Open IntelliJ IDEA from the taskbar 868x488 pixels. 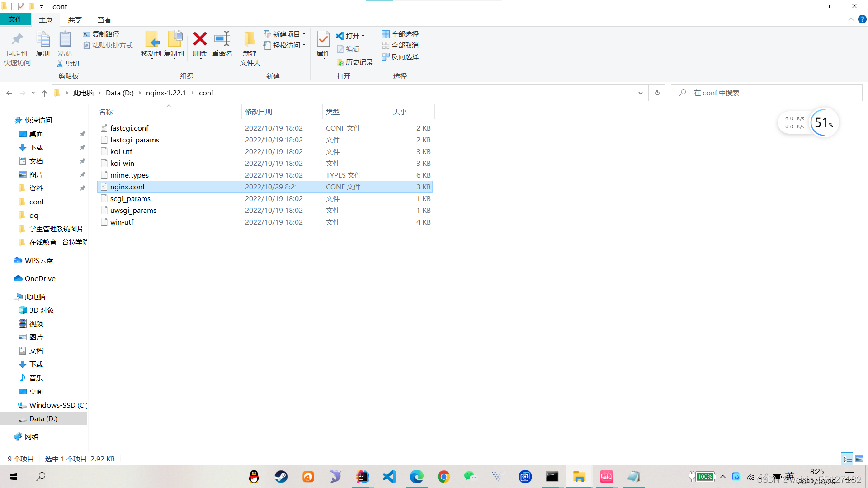(362, 476)
